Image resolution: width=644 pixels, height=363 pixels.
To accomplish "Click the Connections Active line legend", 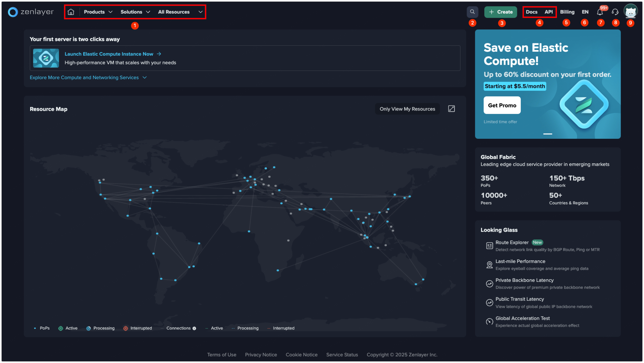I will click(214, 328).
